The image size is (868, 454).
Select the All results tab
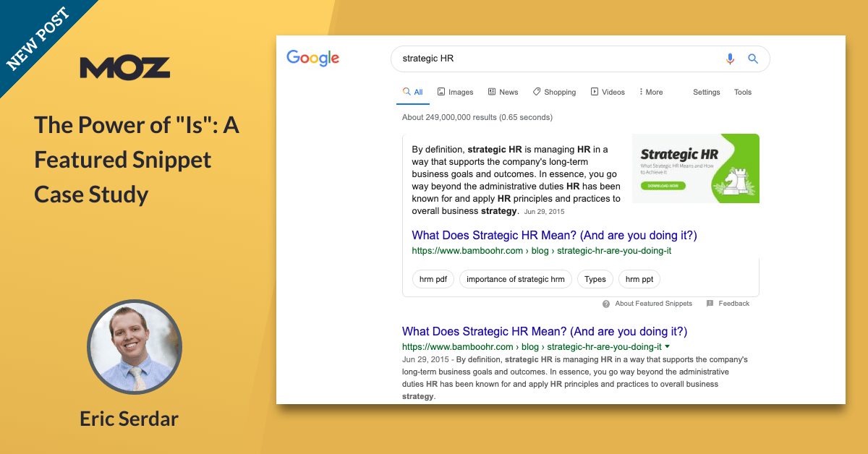pos(412,92)
